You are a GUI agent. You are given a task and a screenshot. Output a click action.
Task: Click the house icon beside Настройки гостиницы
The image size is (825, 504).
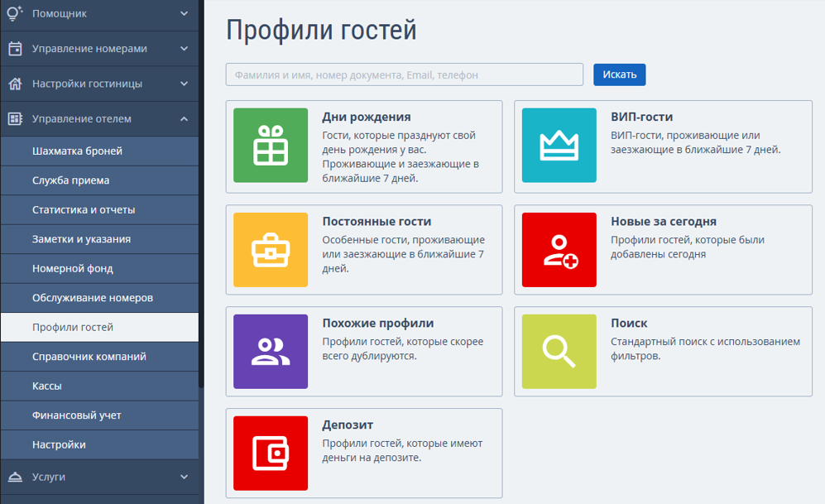pyautogui.click(x=15, y=84)
